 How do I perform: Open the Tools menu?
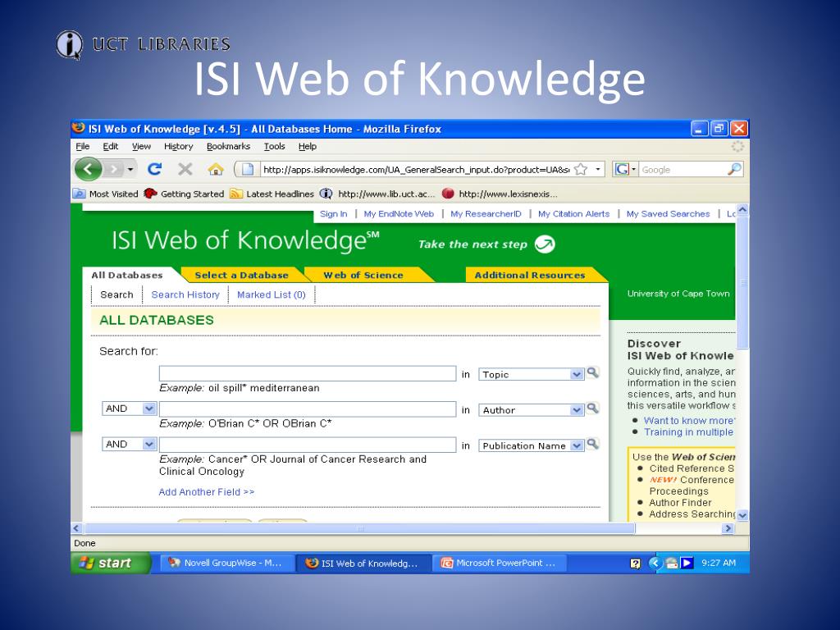click(274, 146)
